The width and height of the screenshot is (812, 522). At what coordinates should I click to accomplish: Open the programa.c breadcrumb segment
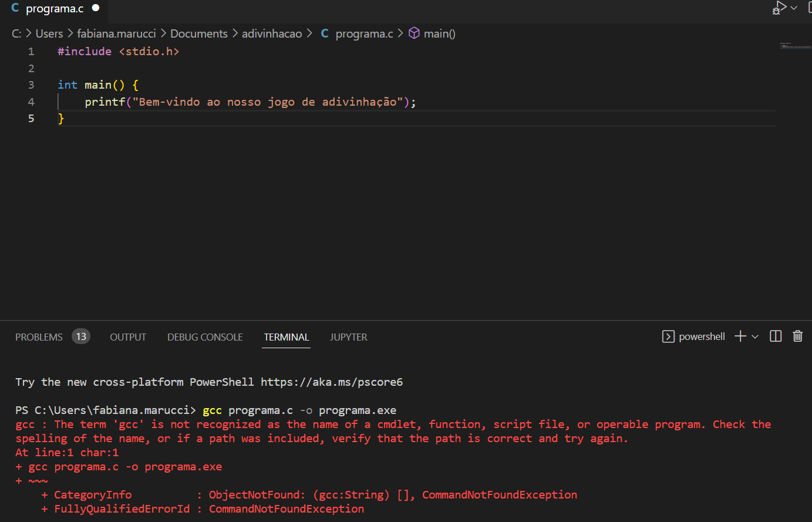click(x=364, y=33)
